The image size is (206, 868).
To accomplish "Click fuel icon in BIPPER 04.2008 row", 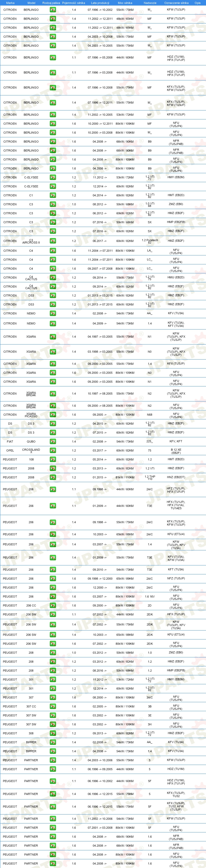I will [x=53, y=751].
